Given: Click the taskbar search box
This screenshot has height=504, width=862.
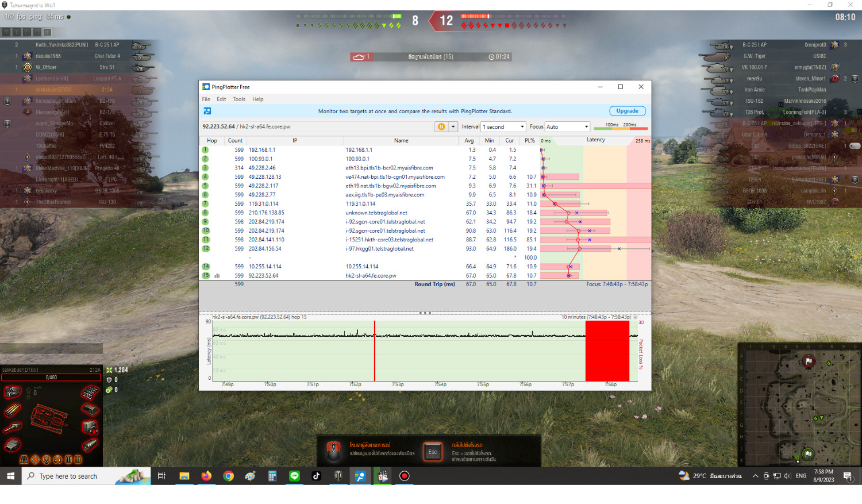Looking at the screenshot, I should point(86,476).
